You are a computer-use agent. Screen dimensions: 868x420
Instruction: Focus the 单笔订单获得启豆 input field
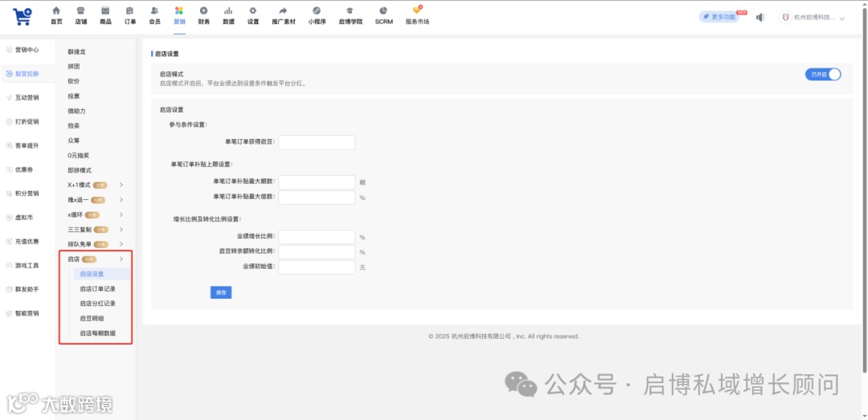point(317,142)
